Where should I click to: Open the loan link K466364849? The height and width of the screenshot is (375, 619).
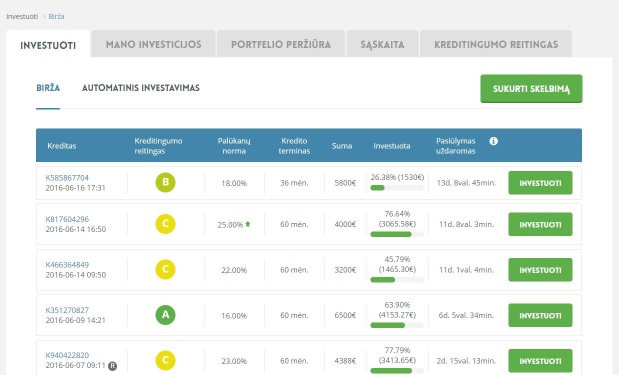point(67,264)
